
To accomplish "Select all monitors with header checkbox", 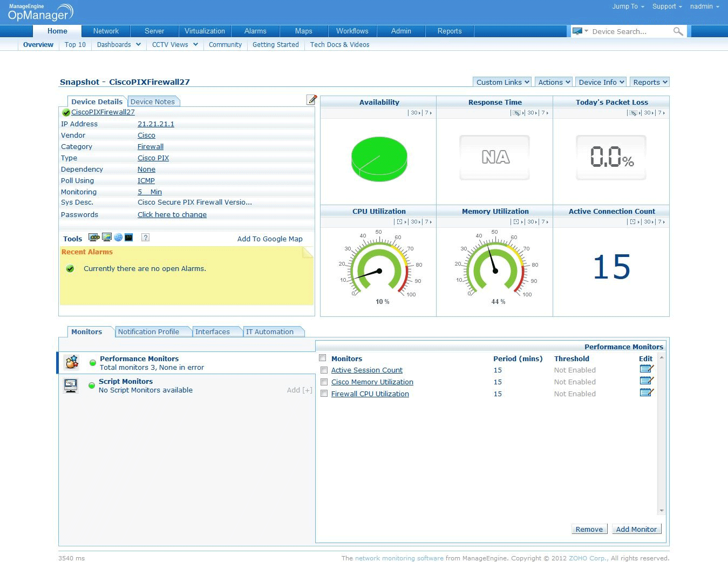I will coord(323,358).
